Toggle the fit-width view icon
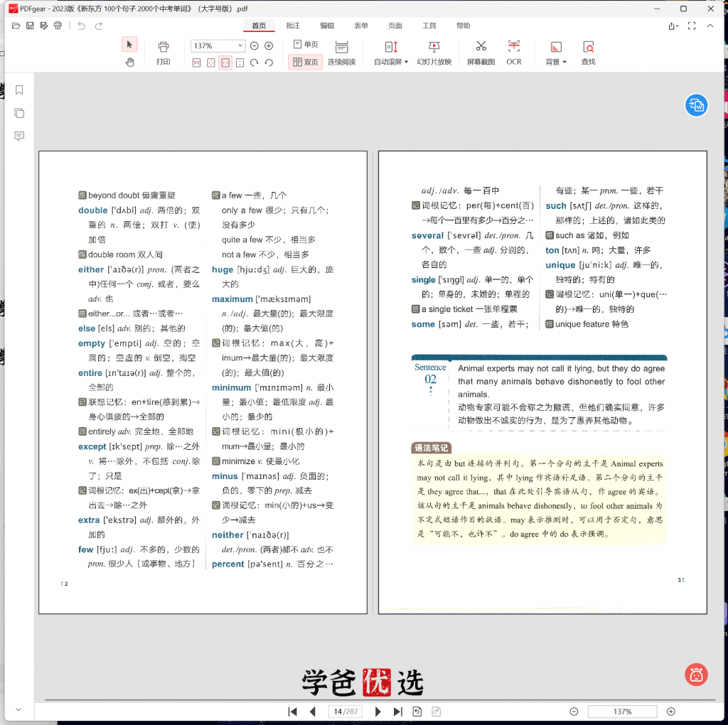The height and width of the screenshot is (725, 728). (225, 63)
